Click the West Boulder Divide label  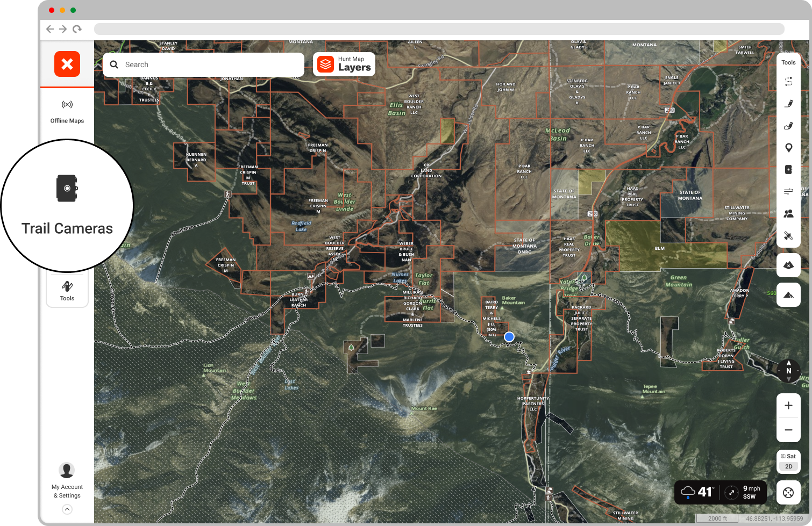coord(344,202)
